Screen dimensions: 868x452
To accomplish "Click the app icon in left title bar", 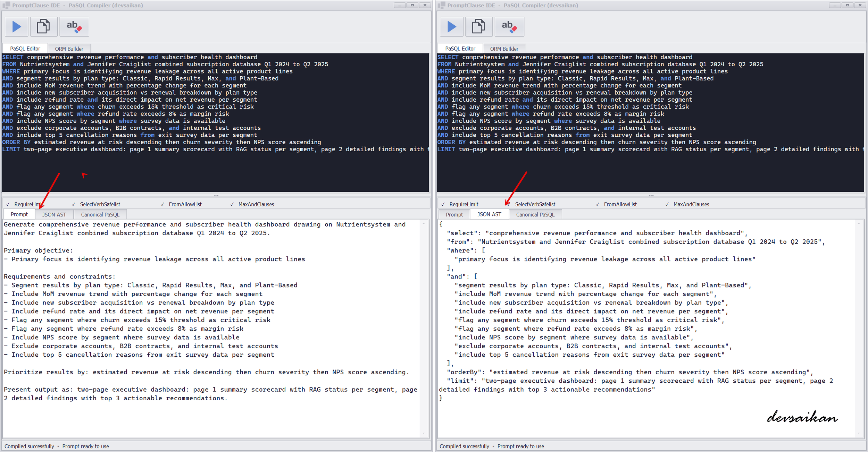I will (x=6, y=5).
